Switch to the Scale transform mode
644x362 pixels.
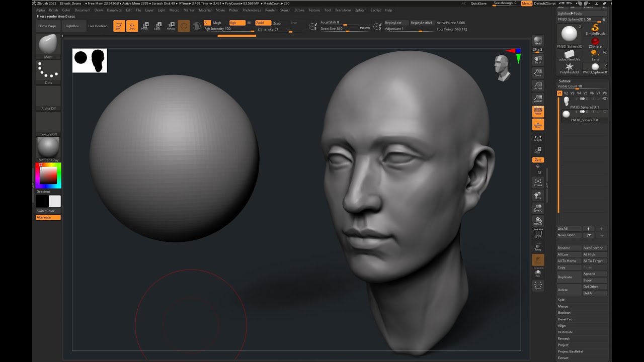pyautogui.click(x=157, y=26)
